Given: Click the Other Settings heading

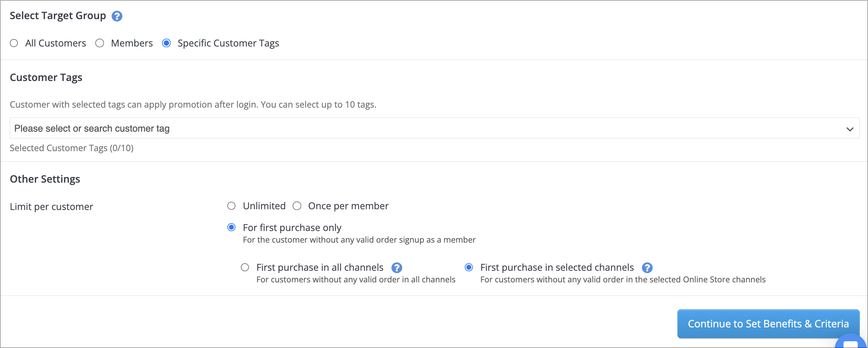Looking at the screenshot, I should pyautogui.click(x=45, y=179).
